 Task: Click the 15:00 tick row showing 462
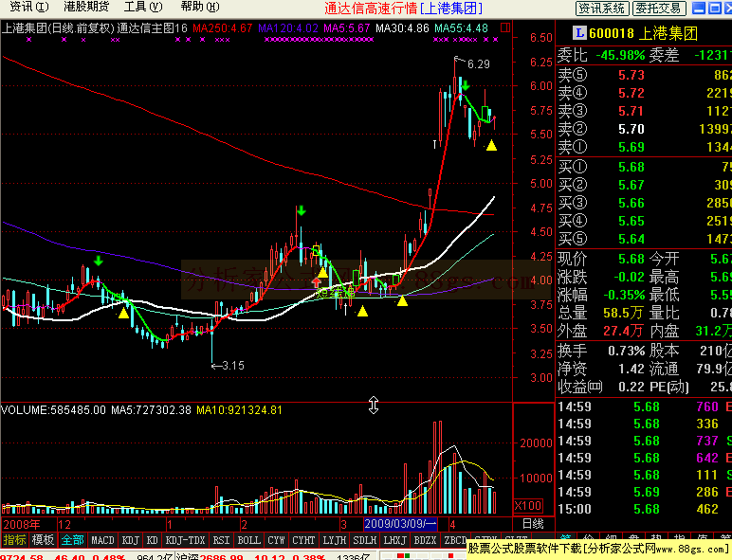click(644, 509)
